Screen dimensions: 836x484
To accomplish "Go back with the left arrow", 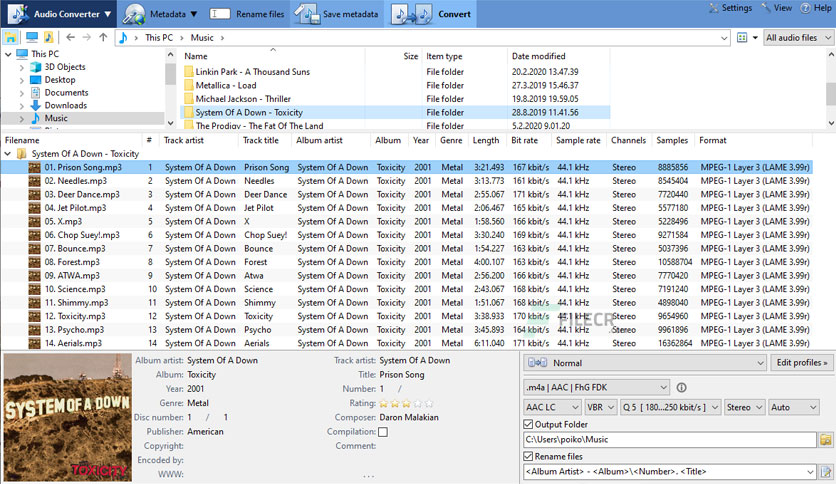I will point(70,37).
